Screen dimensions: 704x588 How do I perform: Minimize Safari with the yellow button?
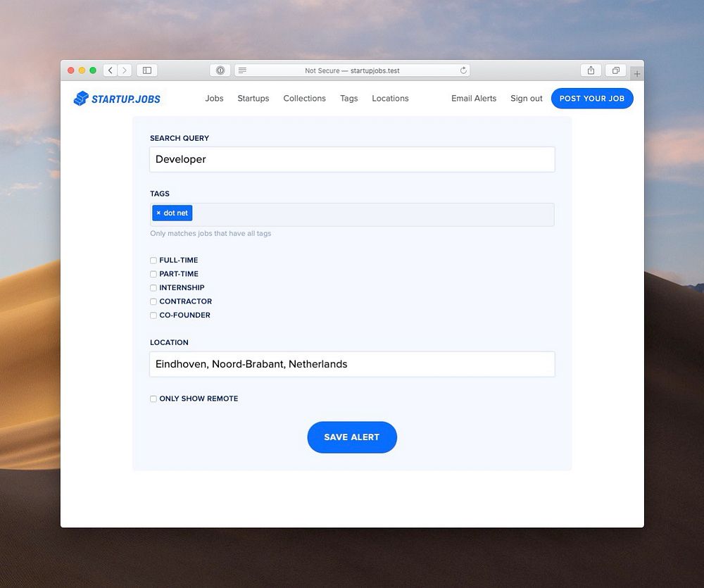tap(82, 70)
